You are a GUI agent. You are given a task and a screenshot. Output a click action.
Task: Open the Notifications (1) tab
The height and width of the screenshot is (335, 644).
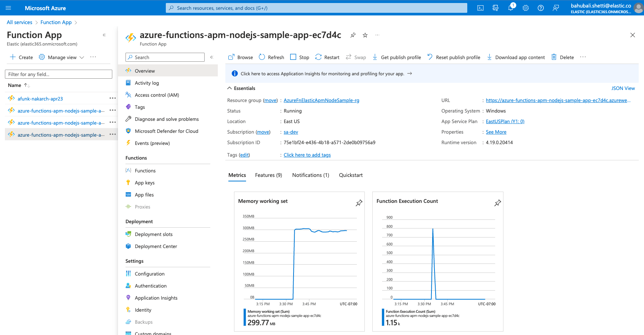311,175
